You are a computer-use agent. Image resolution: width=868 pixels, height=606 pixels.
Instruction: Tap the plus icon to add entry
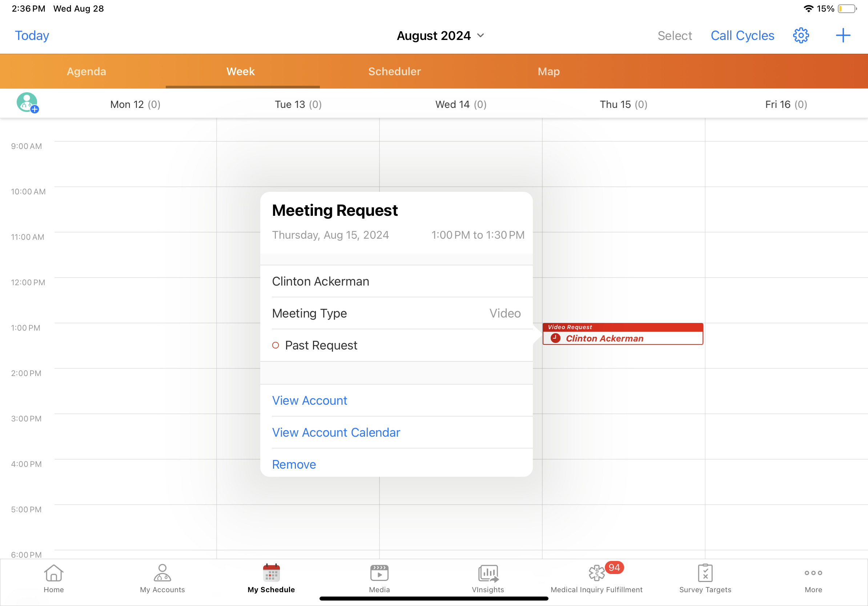pyautogui.click(x=843, y=36)
